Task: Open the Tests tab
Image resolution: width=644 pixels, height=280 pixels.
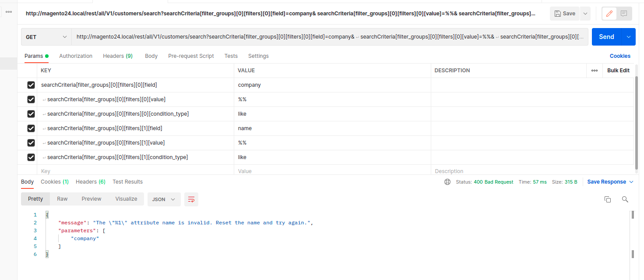Action: [x=231, y=56]
